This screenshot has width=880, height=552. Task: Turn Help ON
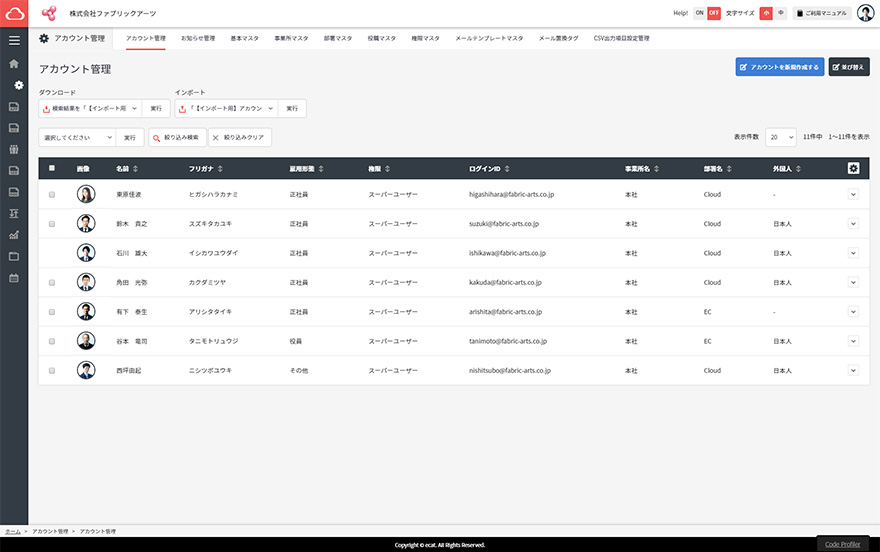699,13
